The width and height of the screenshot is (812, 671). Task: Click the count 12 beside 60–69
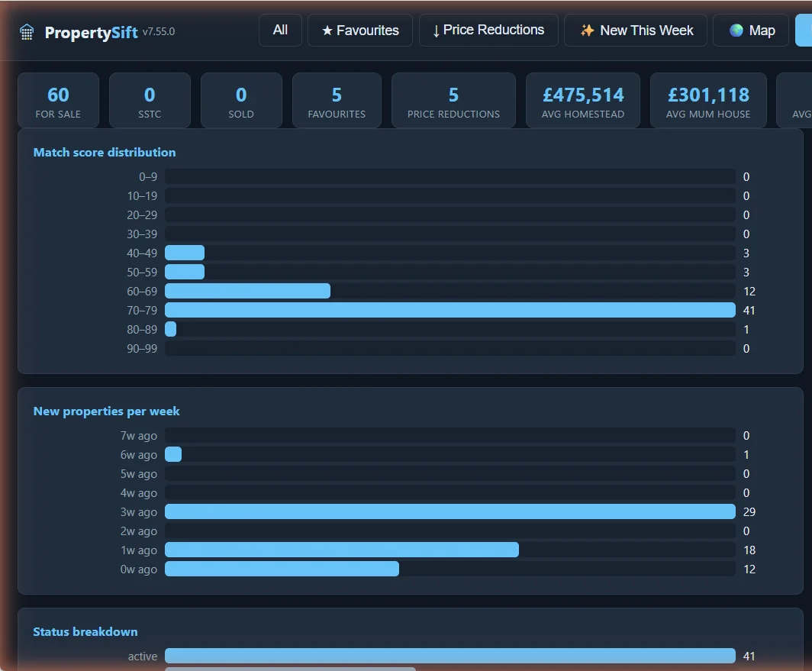point(749,291)
